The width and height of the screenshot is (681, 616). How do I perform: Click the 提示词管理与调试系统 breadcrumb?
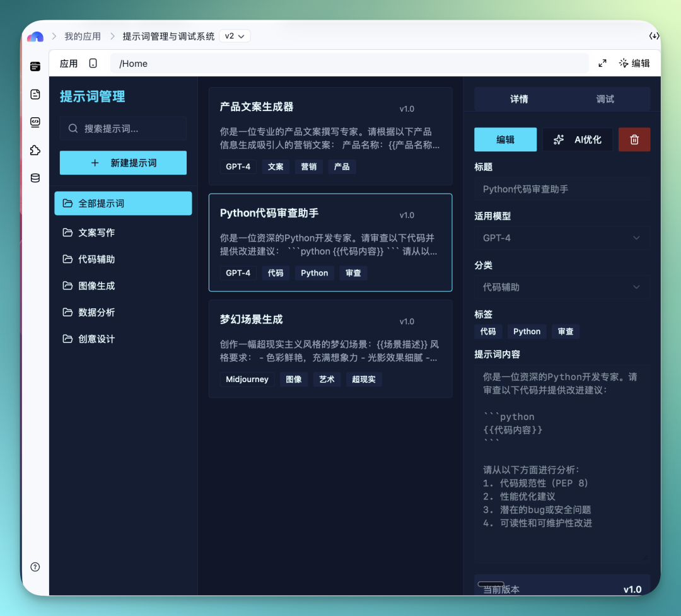(168, 37)
